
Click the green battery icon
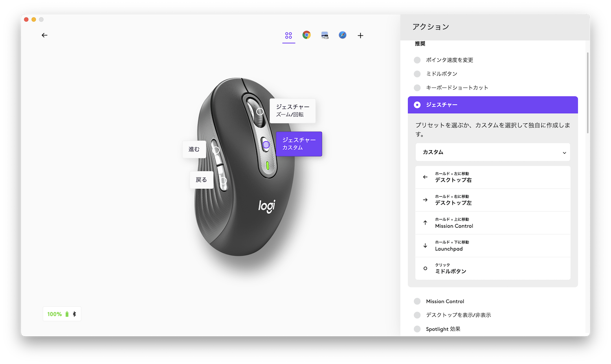coord(67,314)
